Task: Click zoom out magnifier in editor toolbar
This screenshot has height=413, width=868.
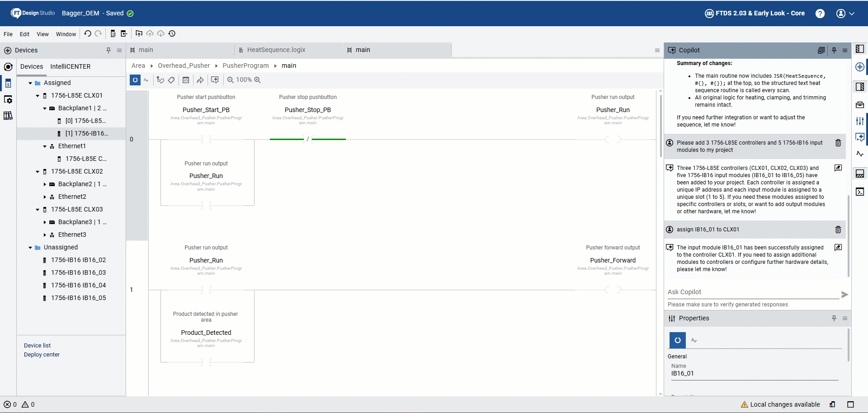Action: point(230,80)
